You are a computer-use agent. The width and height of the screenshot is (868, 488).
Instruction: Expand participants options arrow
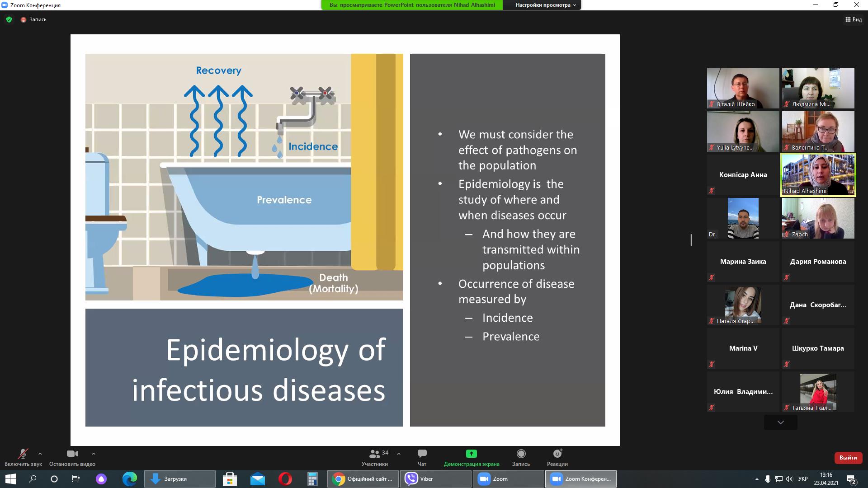399,454
